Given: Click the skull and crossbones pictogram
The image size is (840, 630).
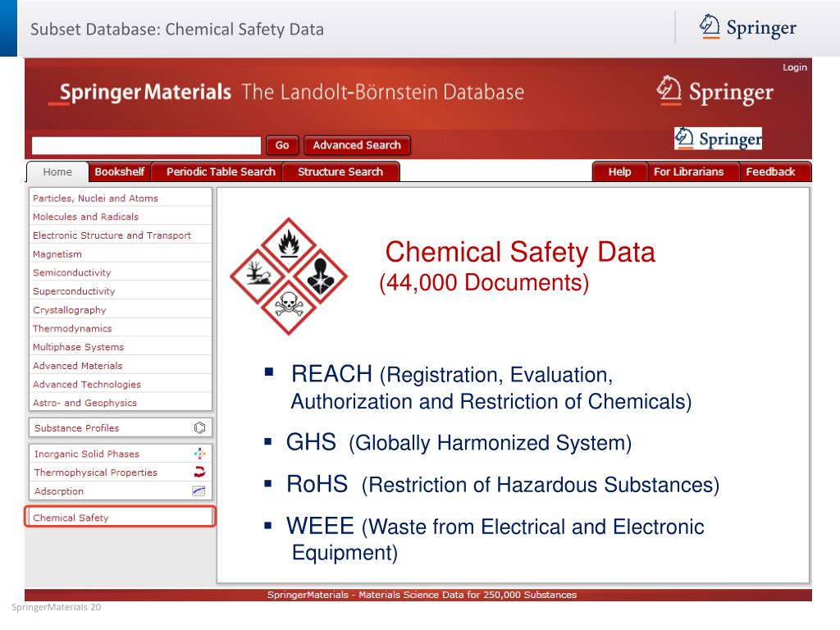Looking at the screenshot, I should (290, 308).
